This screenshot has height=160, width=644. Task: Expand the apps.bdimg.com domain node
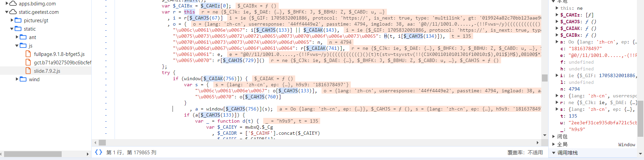(x=7, y=3)
